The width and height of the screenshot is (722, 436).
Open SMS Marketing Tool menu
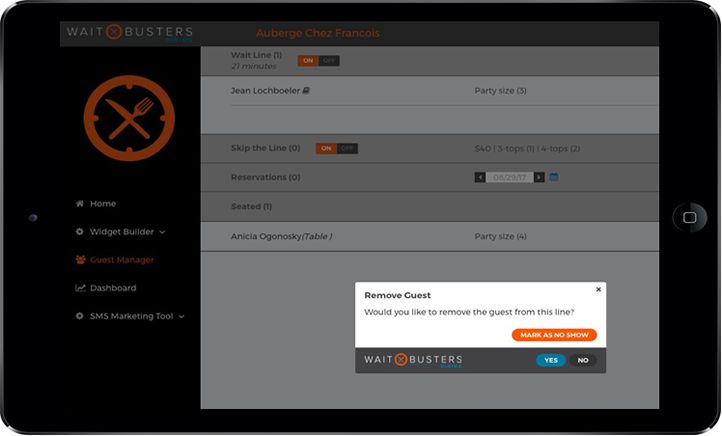pos(130,316)
